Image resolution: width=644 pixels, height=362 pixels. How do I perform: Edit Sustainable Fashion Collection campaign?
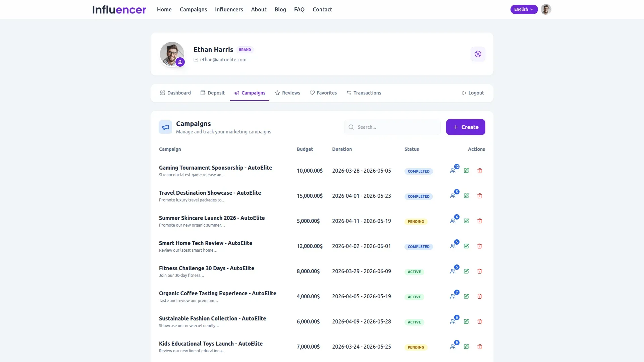[x=466, y=321]
